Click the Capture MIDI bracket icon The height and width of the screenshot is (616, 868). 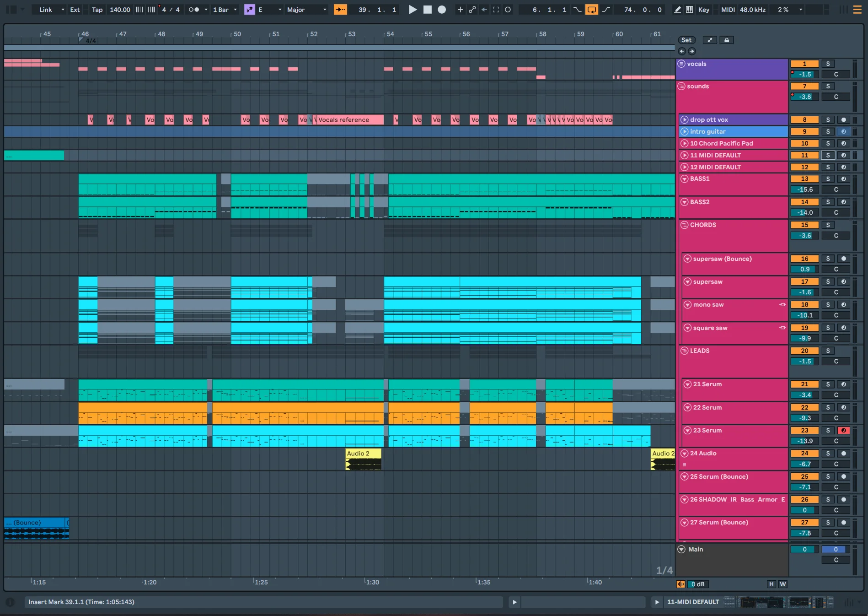click(496, 10)
